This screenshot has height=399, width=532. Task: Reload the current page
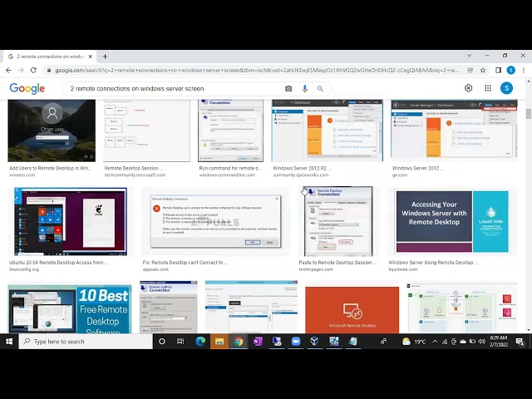[33, 70]
